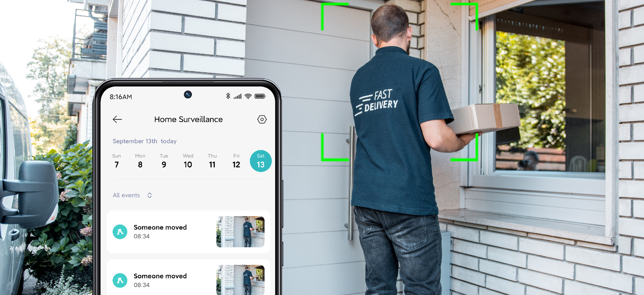
Task: Tap the Home Surveillance settings gear icon
Action: (x=262, y=120)
